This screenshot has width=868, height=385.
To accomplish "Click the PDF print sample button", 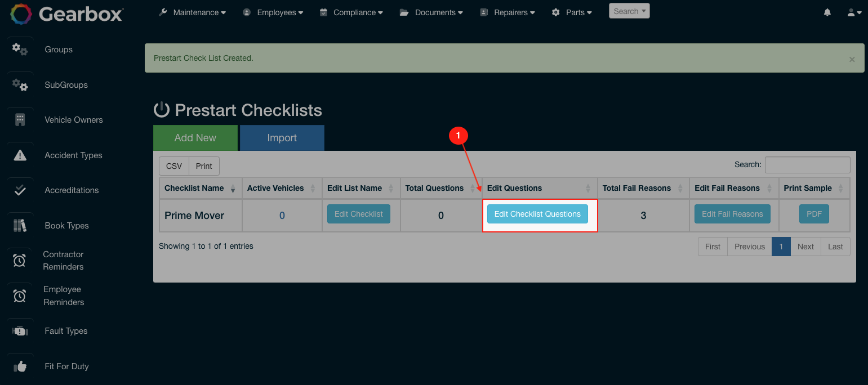I will click(814, 214).
